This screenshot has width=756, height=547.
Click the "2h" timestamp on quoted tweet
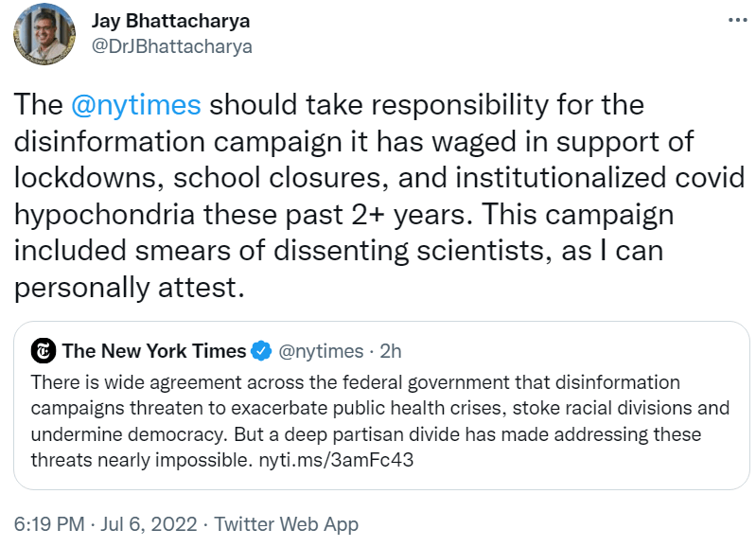390,351
